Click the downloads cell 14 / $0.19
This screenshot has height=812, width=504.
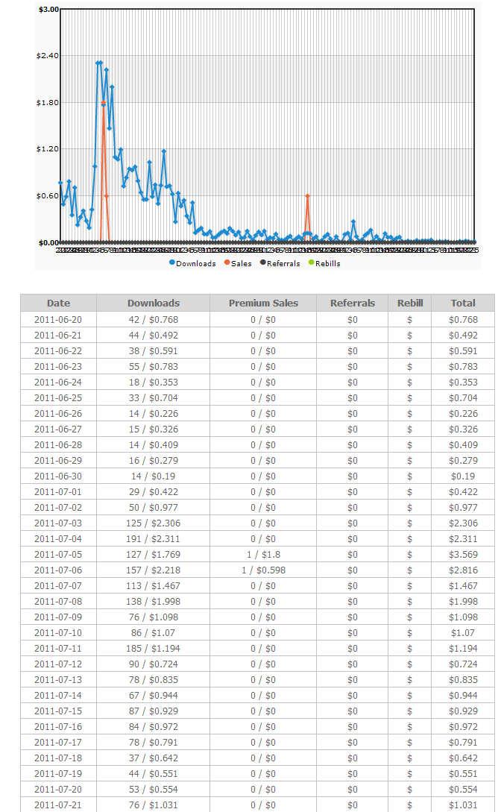154,476
